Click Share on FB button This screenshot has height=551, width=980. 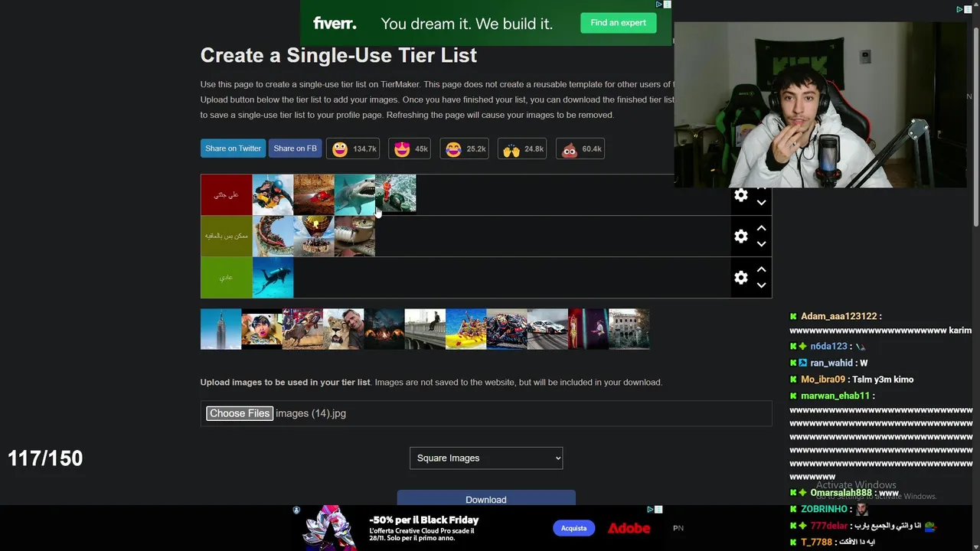(x=295, y=148)
